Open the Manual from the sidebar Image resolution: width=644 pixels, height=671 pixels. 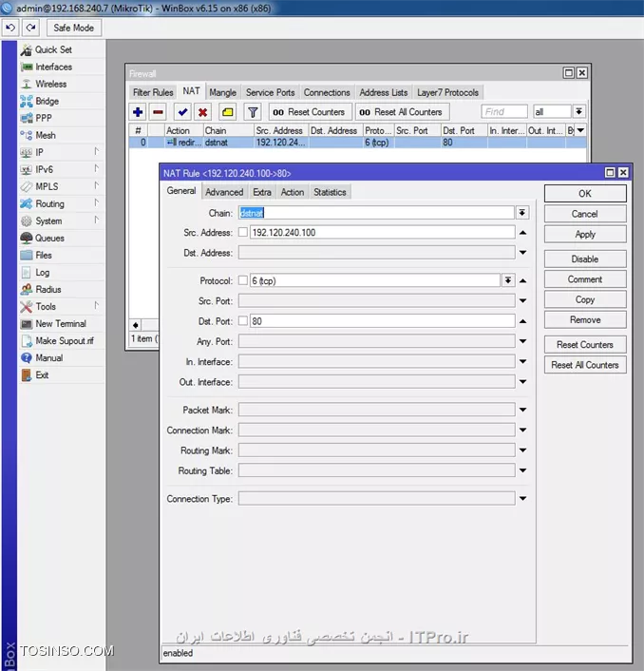point(49,357)
